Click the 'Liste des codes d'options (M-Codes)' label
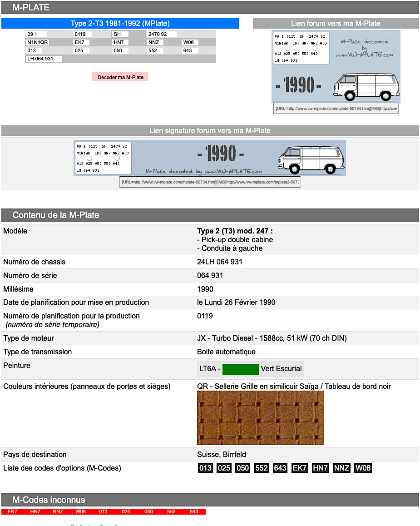420x526 pixels. click(x=62, y=468)
